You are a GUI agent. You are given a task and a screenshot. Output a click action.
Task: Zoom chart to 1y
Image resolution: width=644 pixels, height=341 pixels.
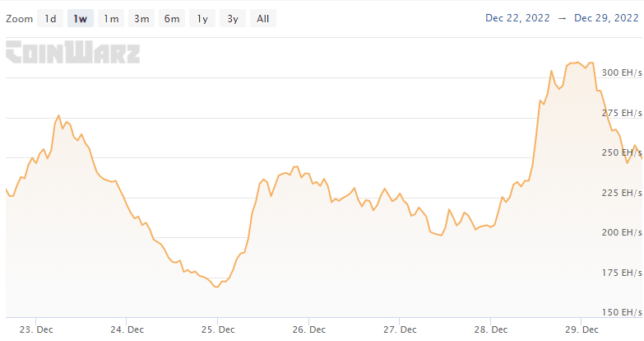202,18
